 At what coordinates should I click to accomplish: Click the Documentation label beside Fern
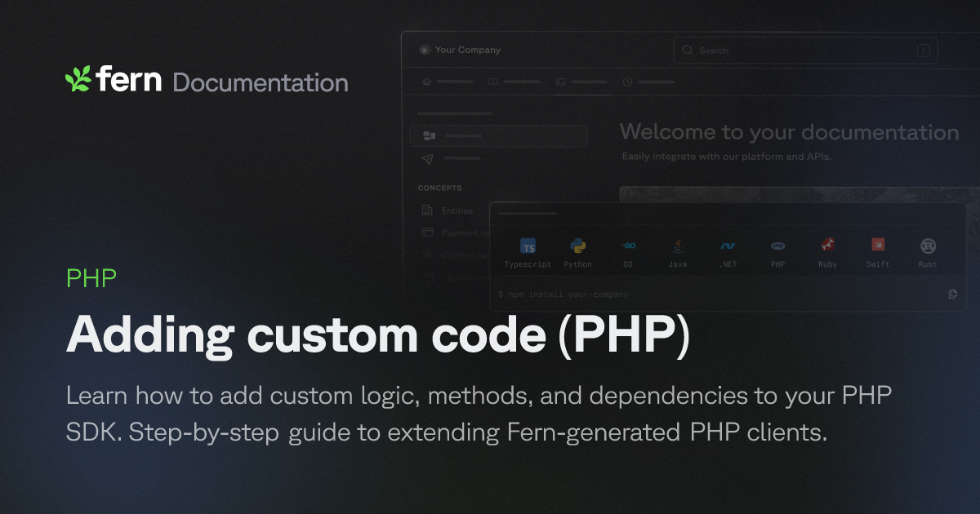[261, 82]
